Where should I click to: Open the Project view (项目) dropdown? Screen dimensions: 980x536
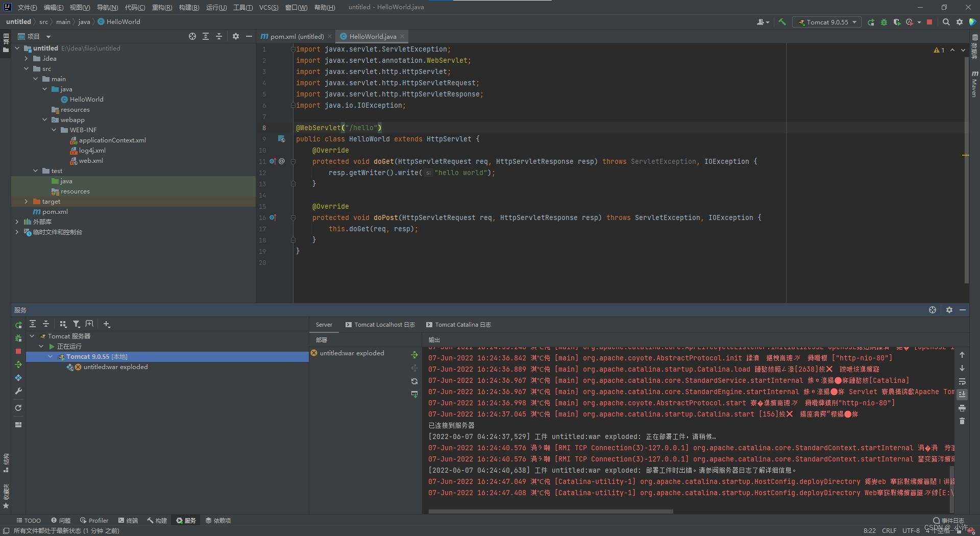34,36
